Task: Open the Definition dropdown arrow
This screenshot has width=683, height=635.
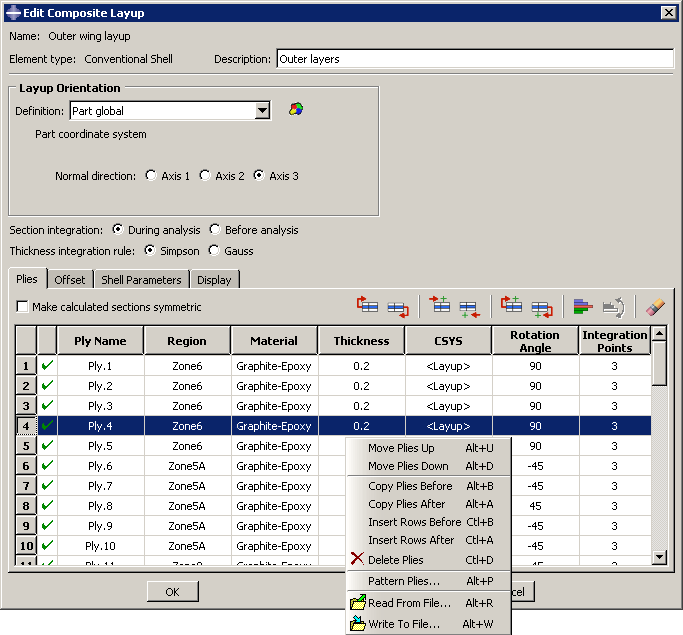Action: click(x=262, y=111)
